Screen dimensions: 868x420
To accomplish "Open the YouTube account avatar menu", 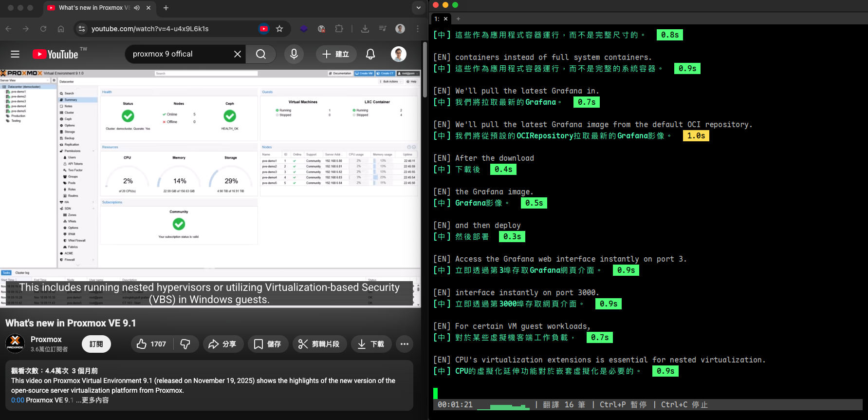I will pos(399,54).
